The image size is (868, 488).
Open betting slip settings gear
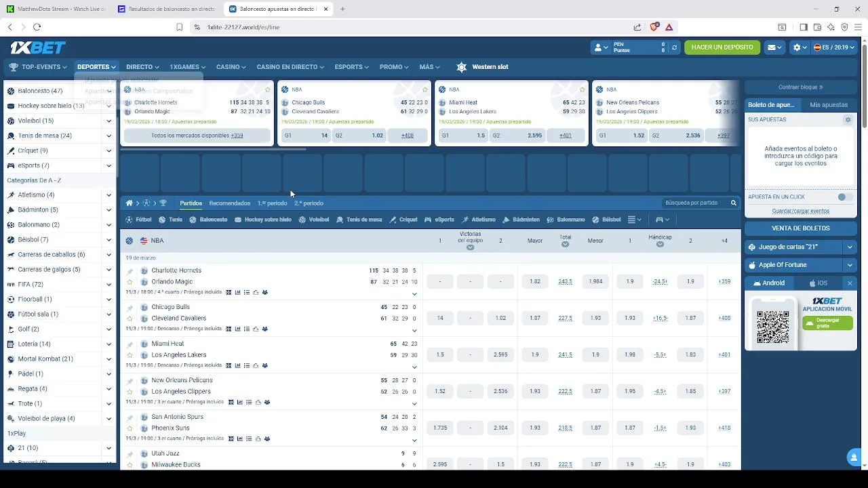point(848,120)
